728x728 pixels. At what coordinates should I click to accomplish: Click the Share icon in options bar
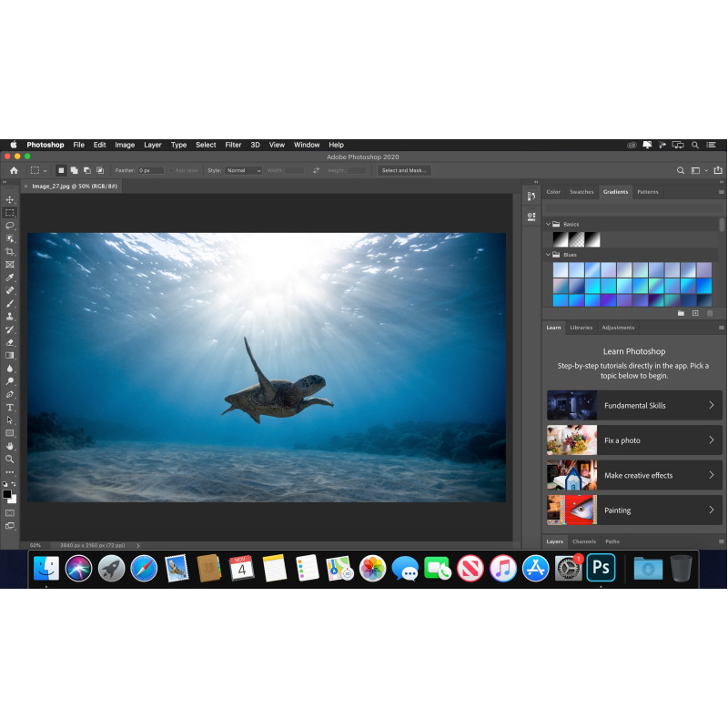718,170
